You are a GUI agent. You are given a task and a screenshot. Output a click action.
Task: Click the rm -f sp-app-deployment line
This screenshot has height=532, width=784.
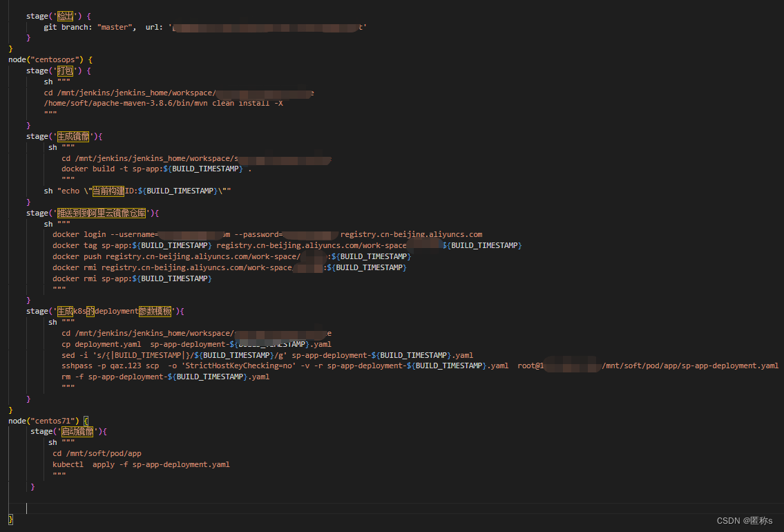[166, 377]
